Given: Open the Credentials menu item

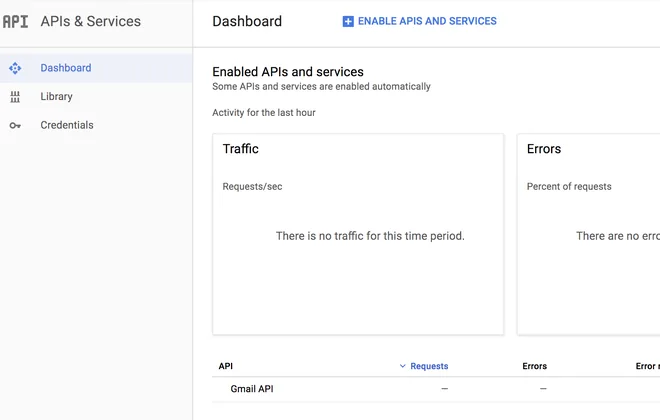Looking at the screenshot, I should [96, 125].
